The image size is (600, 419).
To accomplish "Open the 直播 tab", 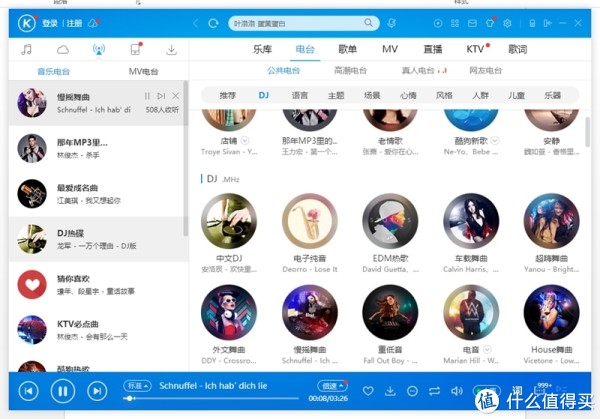I will (x=432, y=49).
